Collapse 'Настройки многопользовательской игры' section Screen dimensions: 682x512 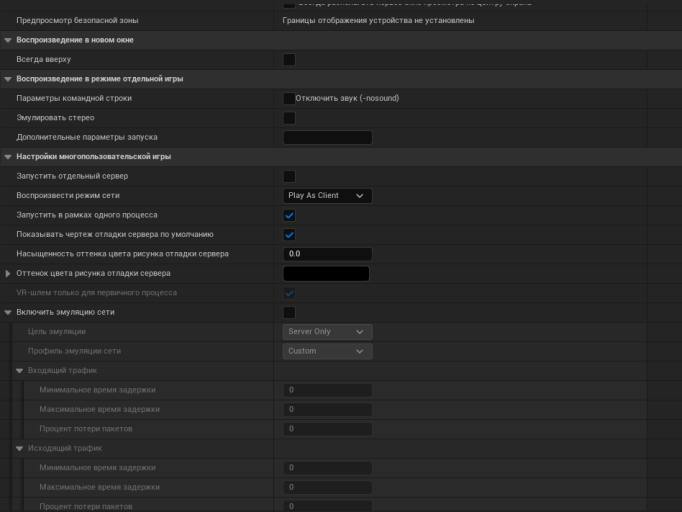pyautogui.click(x=8, y=157)
